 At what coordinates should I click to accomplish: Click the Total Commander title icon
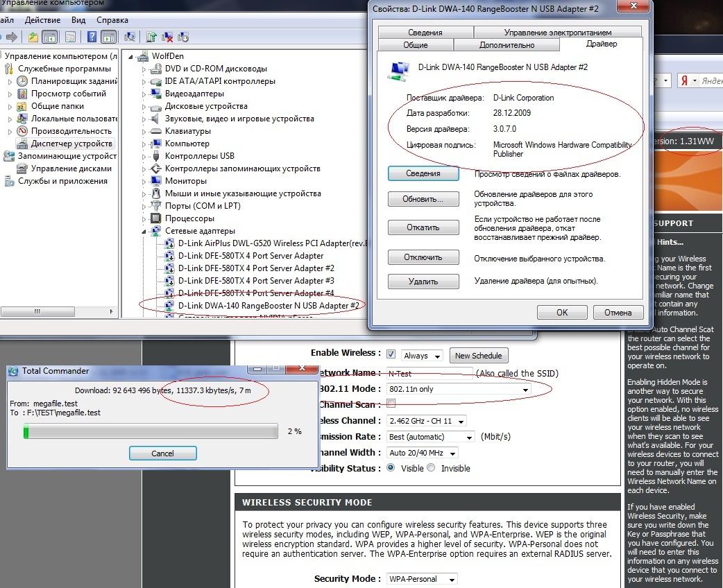click(x=13, y=371)
